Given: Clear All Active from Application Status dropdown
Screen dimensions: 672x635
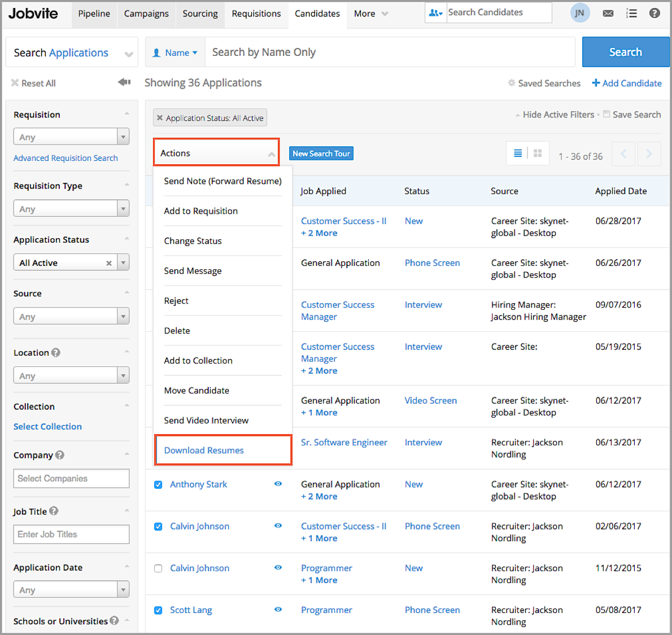Looking at the screenshot, I should [109, 263].
